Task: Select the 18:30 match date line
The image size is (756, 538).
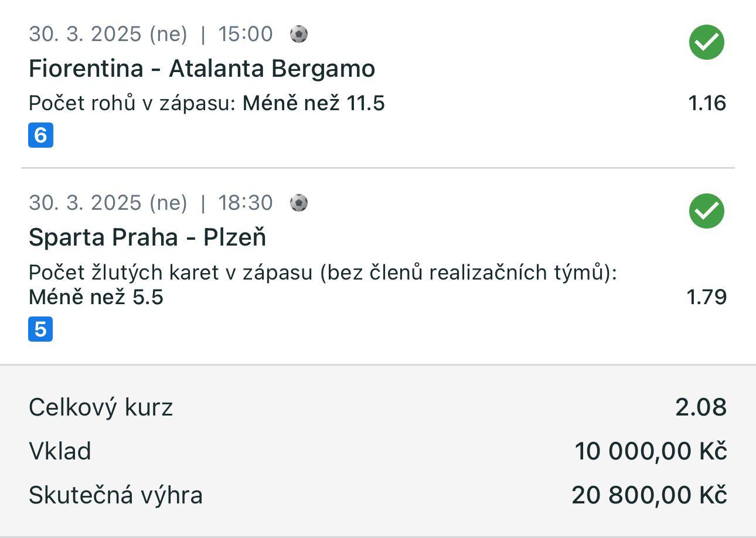Action: [151, 203]
